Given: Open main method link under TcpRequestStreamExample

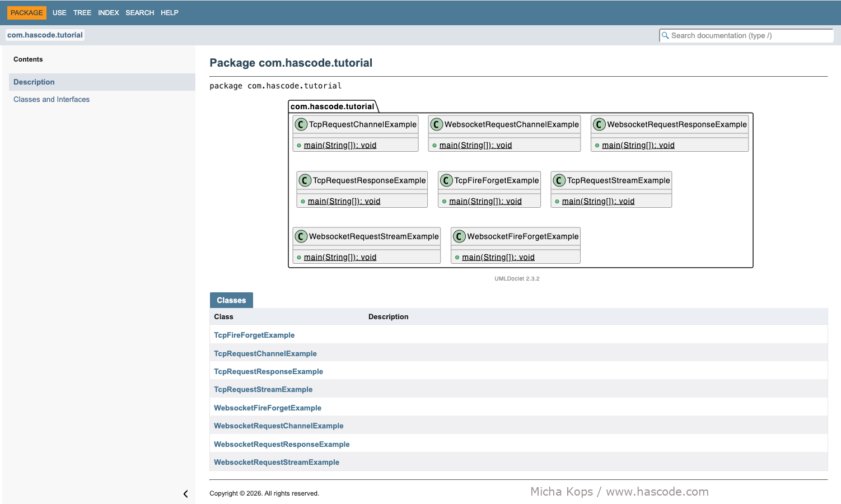Looking at the screenshot, I should [598, 201].
